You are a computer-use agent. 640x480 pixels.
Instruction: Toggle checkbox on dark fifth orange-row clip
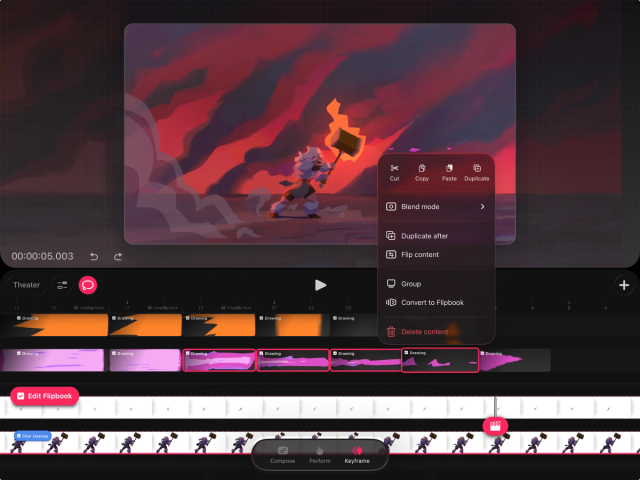coord(335,318)
